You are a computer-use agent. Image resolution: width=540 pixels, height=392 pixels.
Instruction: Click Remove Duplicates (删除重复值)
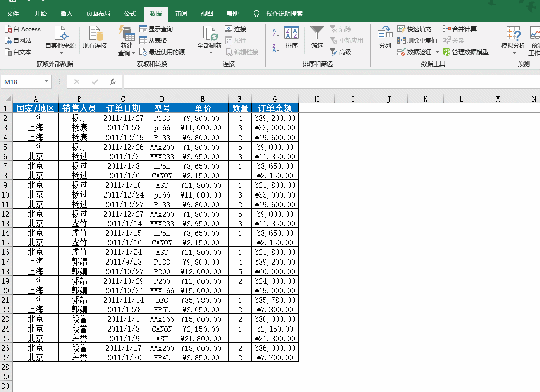[x=417, y=41]
